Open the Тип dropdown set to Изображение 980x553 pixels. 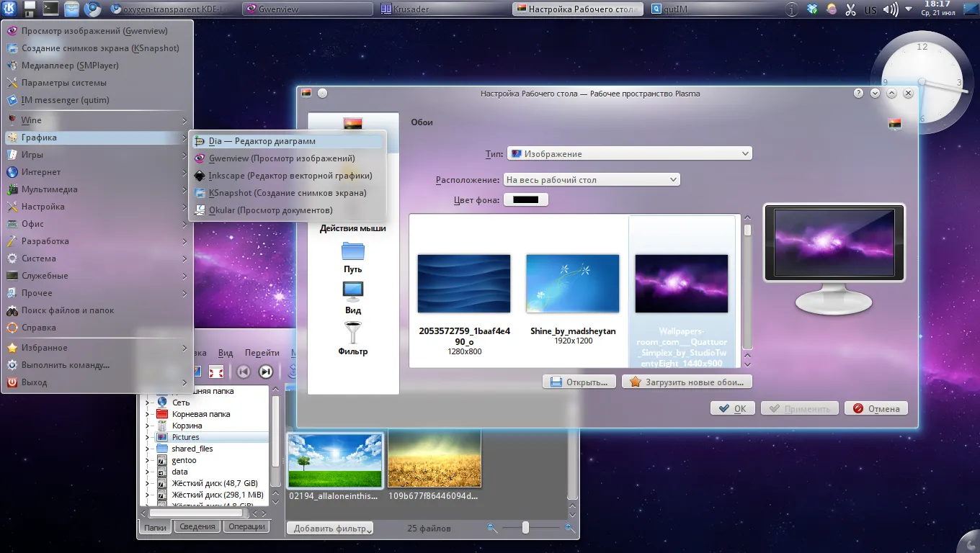pos(629,153)
